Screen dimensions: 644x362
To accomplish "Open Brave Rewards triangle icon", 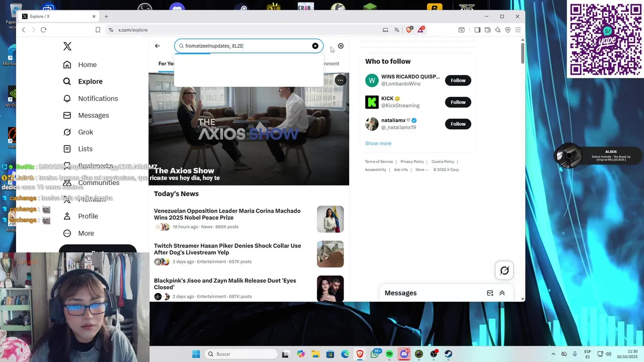I will pos(420,30).
